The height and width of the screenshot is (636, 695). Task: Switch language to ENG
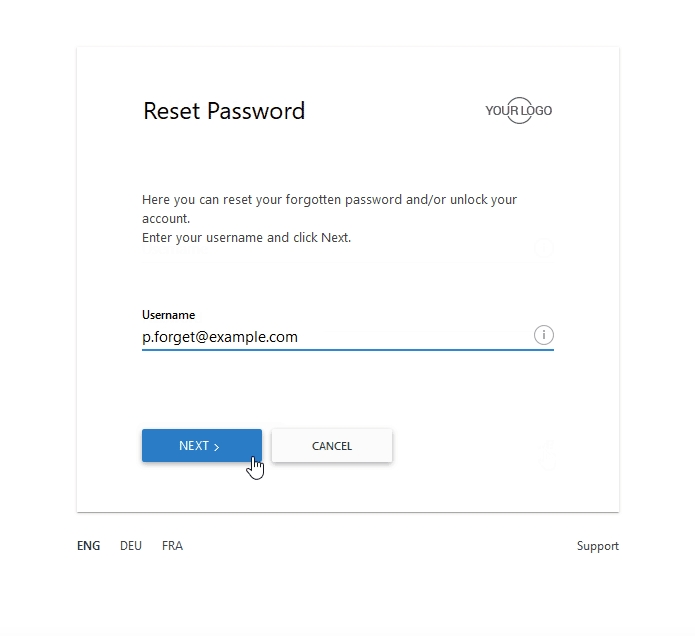tap(89, 546)
